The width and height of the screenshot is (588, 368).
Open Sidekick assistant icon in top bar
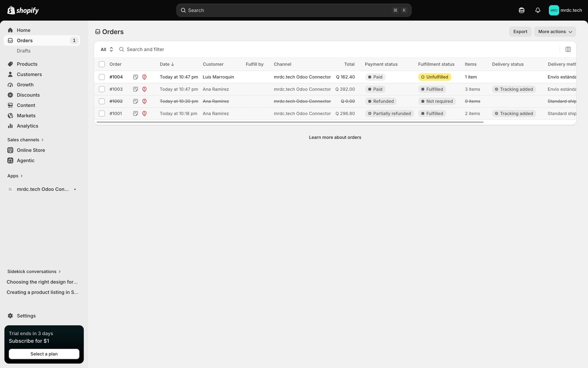pos(522,10)
